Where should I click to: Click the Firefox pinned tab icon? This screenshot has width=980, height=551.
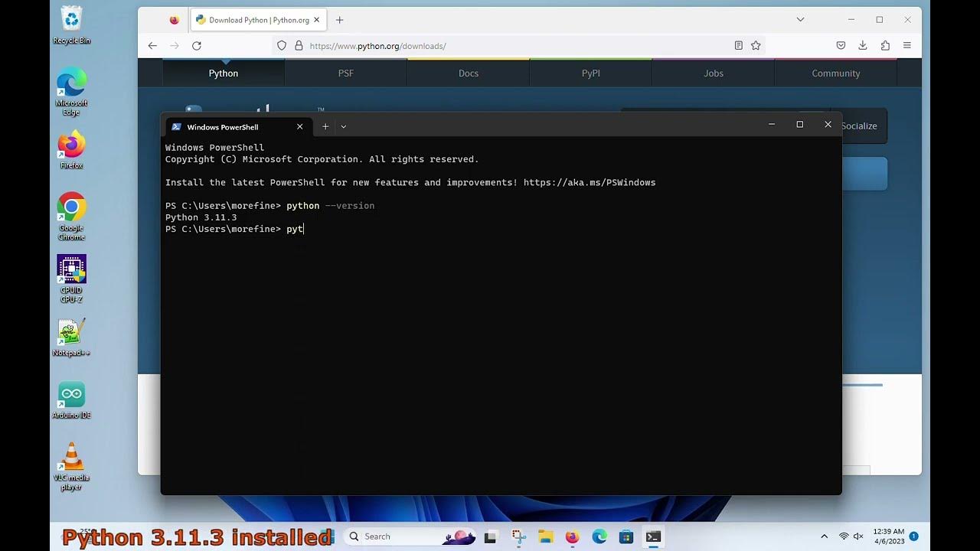point(175,20)
